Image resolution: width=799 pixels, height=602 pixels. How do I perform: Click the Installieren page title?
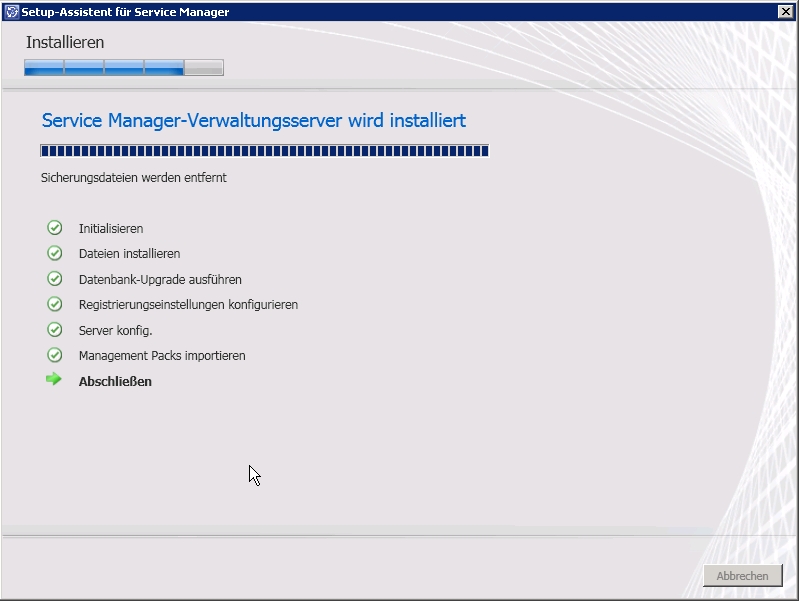pyautogui.click(x=65, y=42)
